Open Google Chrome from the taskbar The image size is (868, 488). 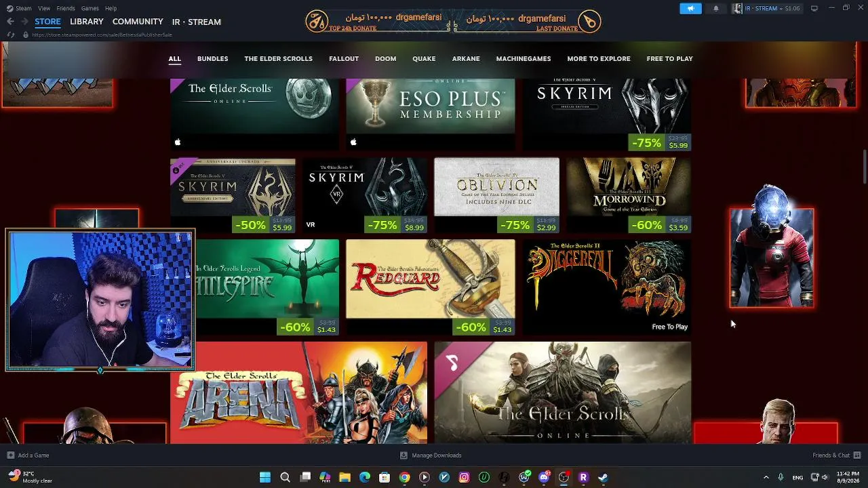pyautogui.click(x=404, y=477)
